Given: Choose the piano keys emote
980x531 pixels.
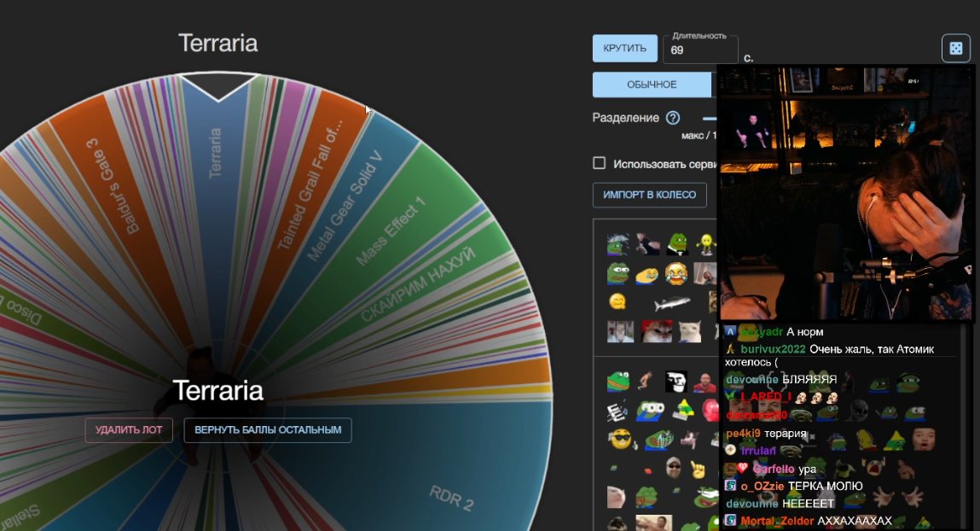Looking at the screenshot, I should (618, 411).
